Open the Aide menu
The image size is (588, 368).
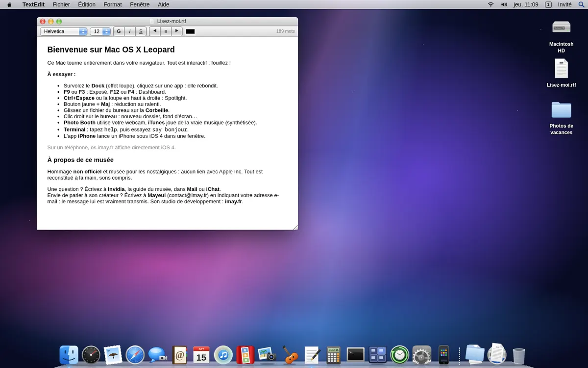[x=164, y=4]
